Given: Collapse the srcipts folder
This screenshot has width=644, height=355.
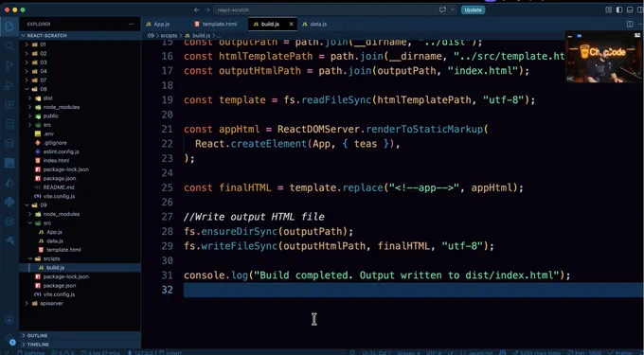Looking at the screenshot, I should pos(80,258).
